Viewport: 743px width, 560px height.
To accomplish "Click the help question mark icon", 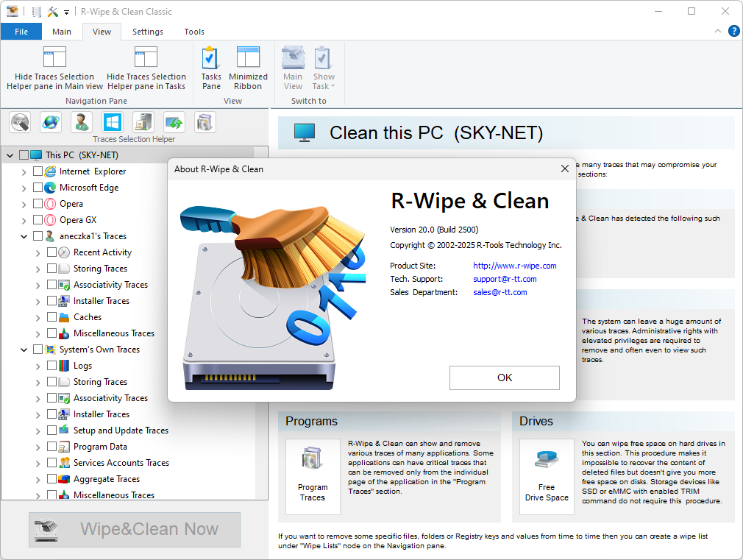I will point(733,32).
